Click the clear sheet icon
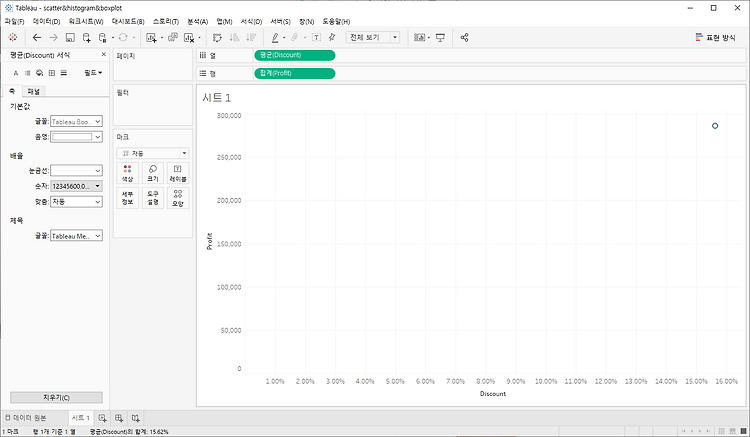The height and width of the screenshot is (437, 750). click(189, 37)
